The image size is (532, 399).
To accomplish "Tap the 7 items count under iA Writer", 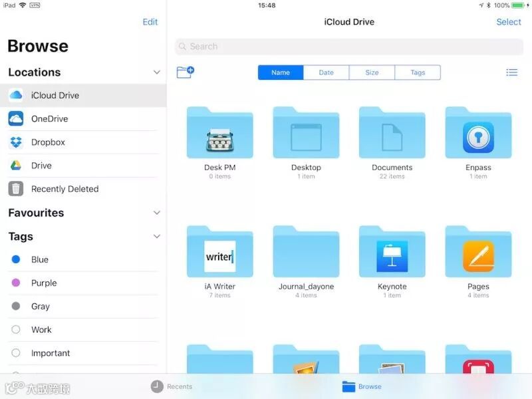I will tap(220, 295).
